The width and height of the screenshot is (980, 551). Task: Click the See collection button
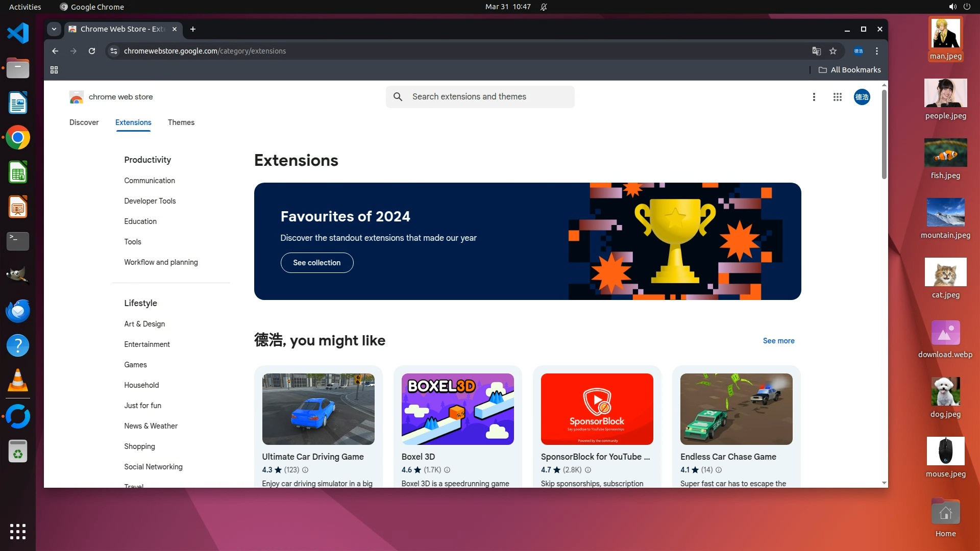(316, 263)
